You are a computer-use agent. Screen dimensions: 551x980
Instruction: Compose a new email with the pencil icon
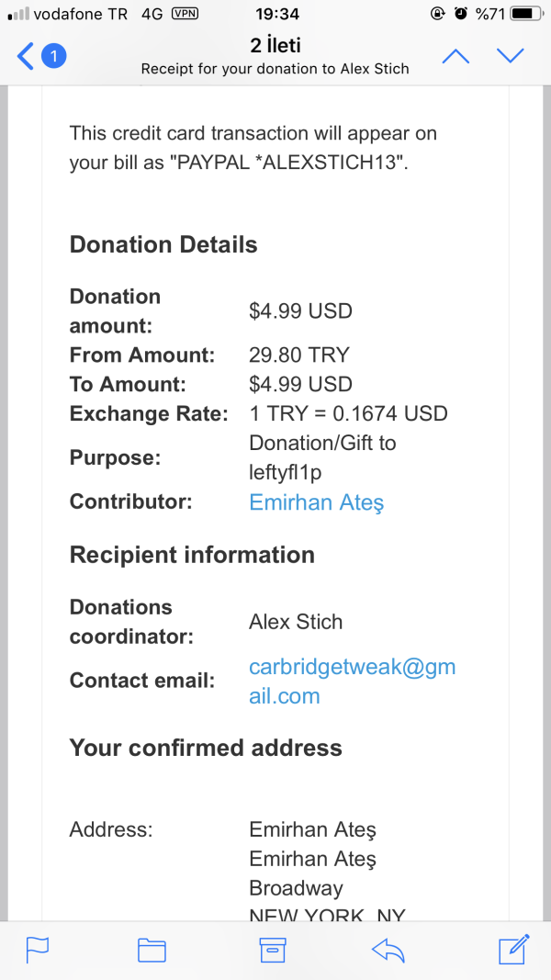(513, 948)
